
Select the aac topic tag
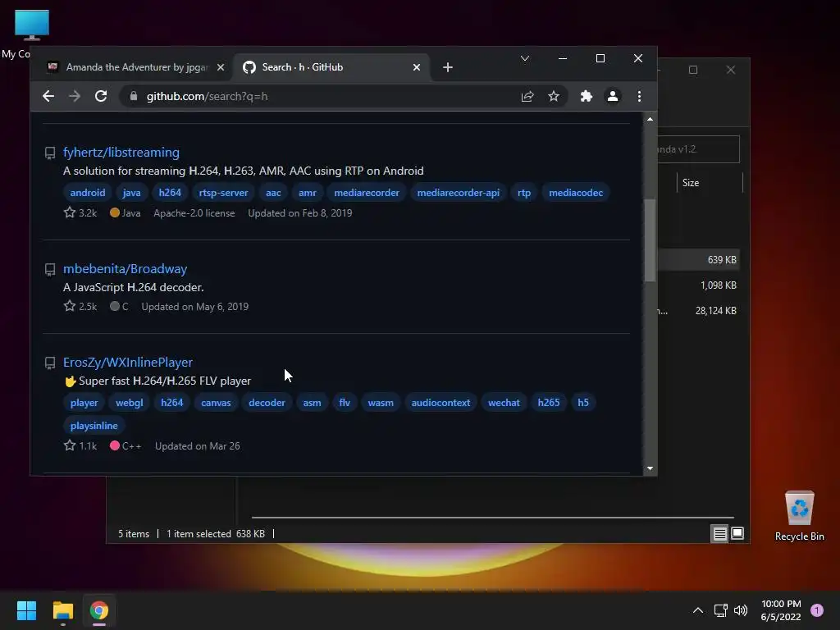click(273, 193)
